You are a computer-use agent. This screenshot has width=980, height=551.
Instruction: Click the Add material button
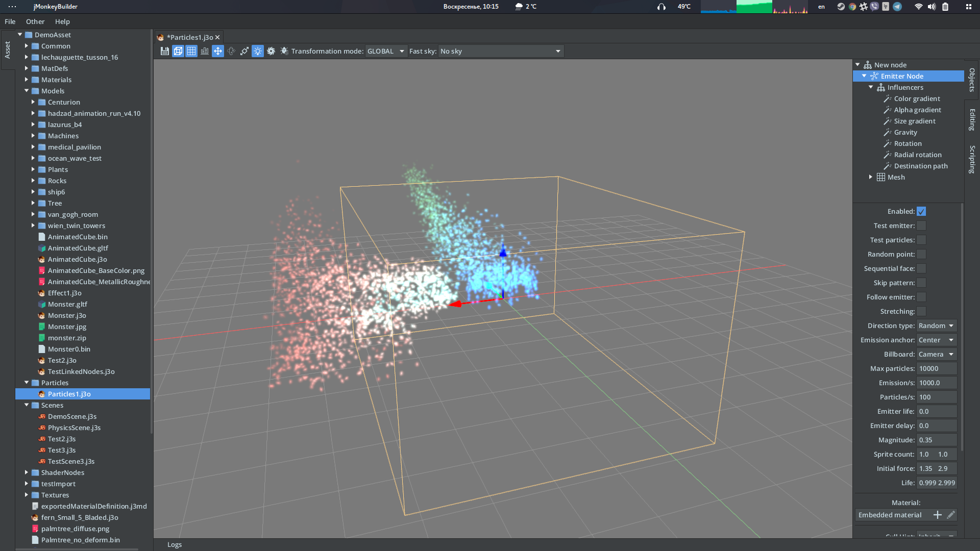[x=937, y=515]
